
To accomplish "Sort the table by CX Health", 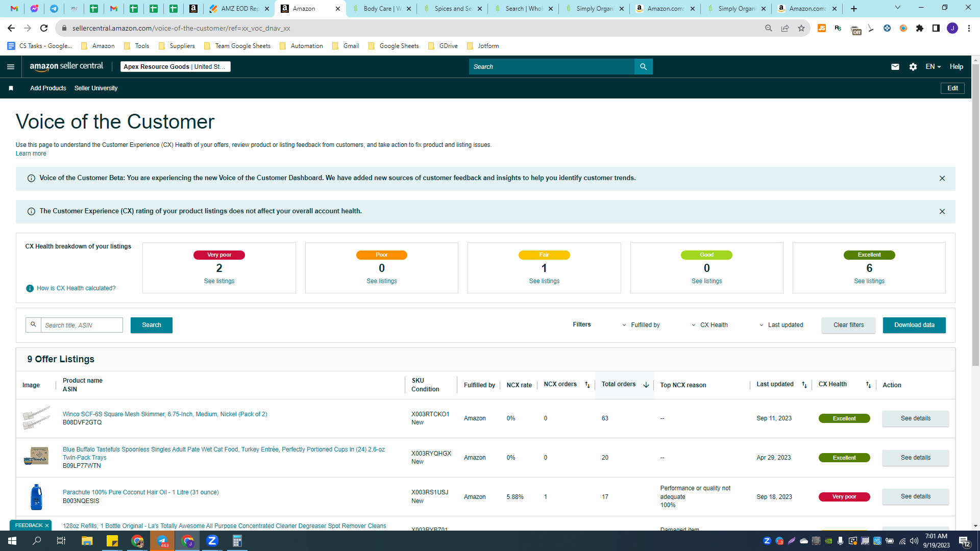I will click(x=868, y=385).
